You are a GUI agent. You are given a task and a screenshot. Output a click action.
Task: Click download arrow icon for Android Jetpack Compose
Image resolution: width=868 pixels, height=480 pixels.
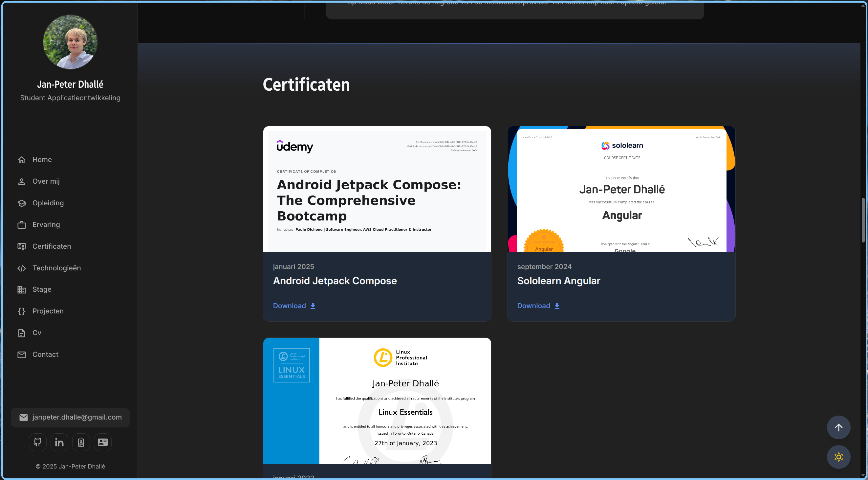(313, 306)
